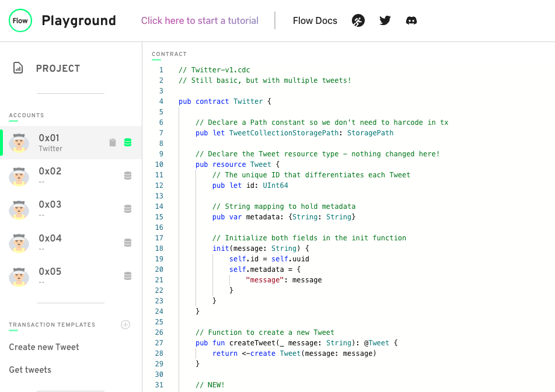Screen dimensions: 555x392
Task: Select account 0x05
Action: coord(71,276)
